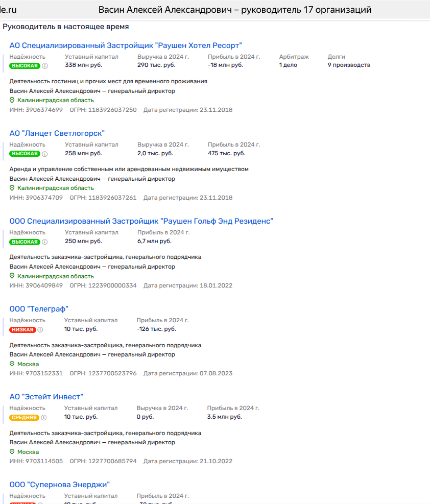Screen dimensions: 430x504
Task: Click ВЫСОКАЯ badge under Ланцет Светлогорск
Action: click(25, 154)
